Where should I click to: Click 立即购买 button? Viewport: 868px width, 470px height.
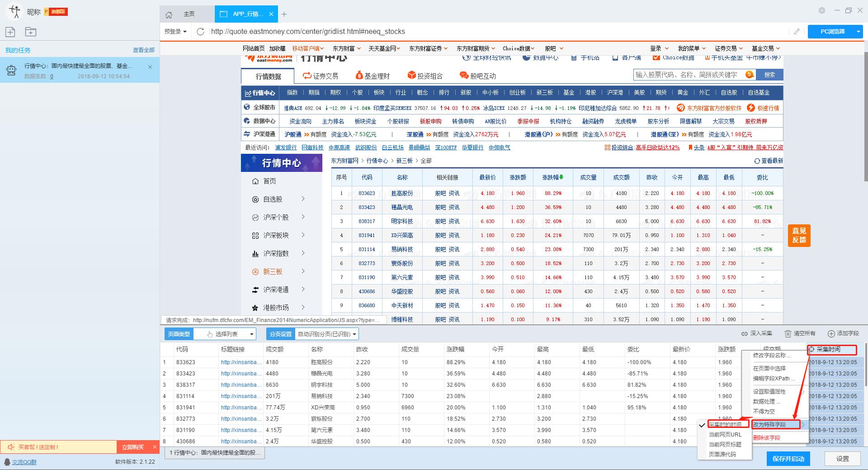[x=133, y=447]
